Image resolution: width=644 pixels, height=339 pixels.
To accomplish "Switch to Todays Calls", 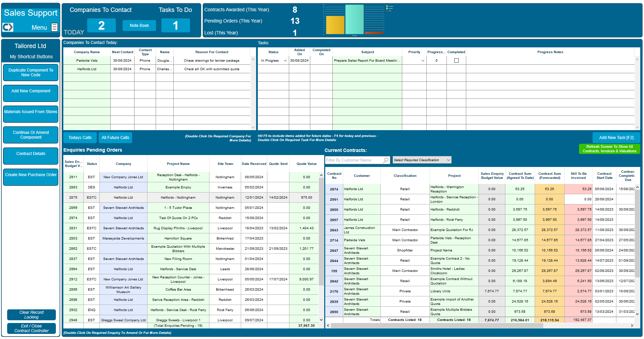I will 80,138.
